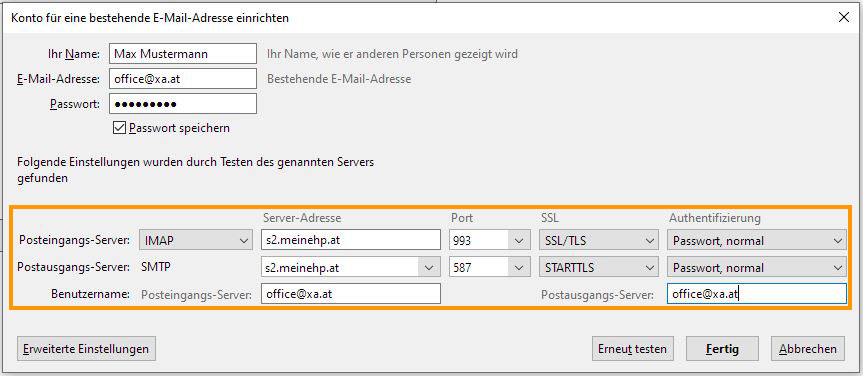Click into the E-Mail-Adresse field
This screenshot has height=376, width=863.
[183, 78]
